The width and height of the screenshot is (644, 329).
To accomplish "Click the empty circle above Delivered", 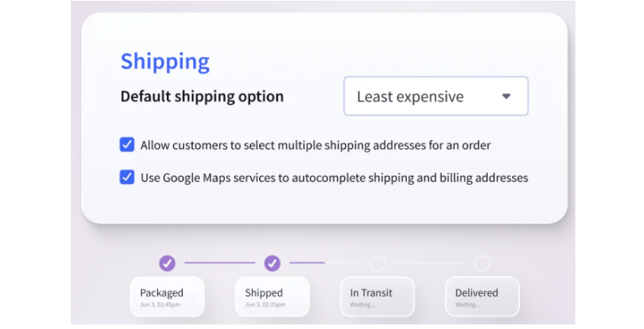I will click(x=482, y=263).
